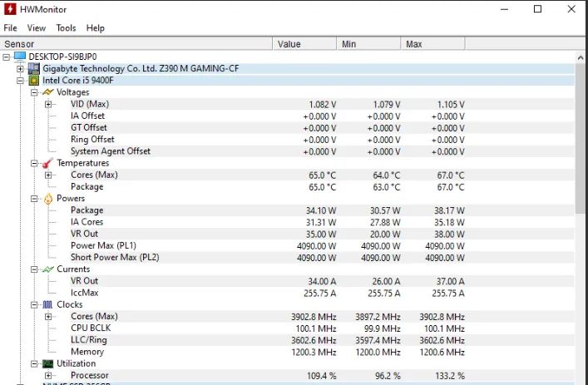Minimize the HWMonitor window
The width and height of the screenshot is (588, 385).
tap(504, 9)
